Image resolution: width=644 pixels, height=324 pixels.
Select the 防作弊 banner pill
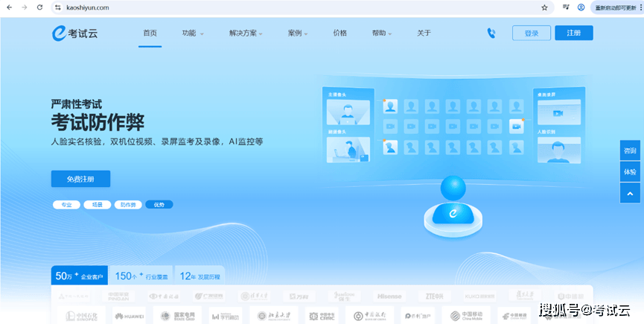click(127, 204)
